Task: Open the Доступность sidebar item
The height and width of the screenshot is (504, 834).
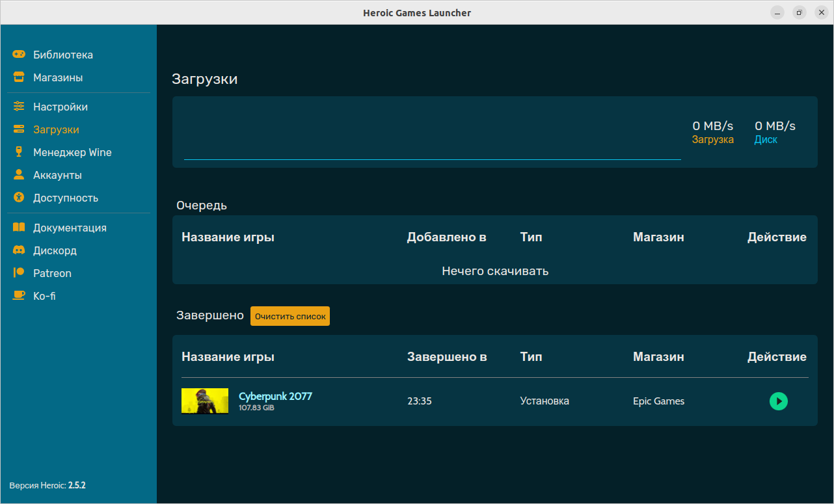Action: coord(66,198)
